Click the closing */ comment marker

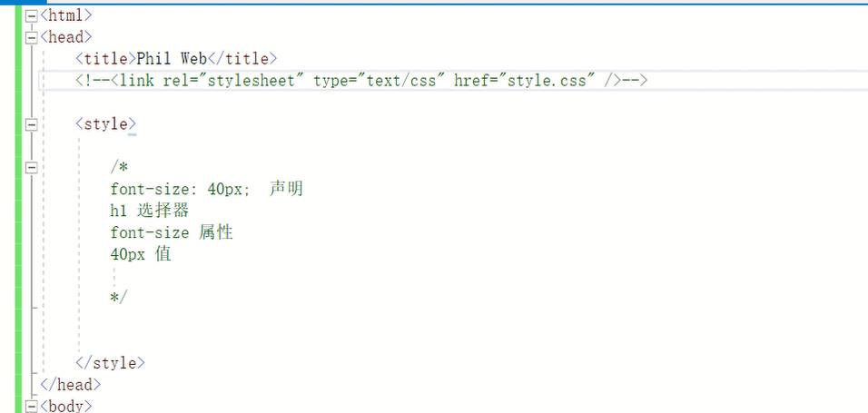[x=119, y=297]
